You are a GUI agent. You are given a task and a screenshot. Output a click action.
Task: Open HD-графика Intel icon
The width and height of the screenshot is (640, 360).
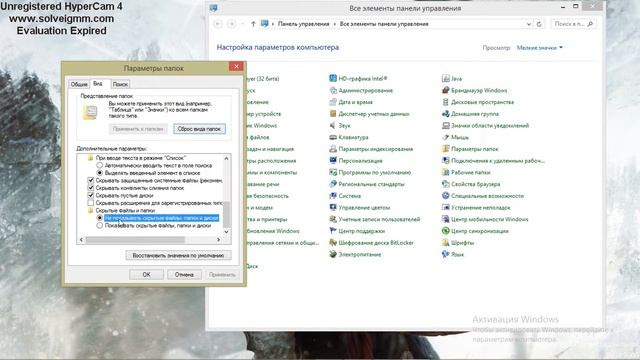click(x=333, y=78)
